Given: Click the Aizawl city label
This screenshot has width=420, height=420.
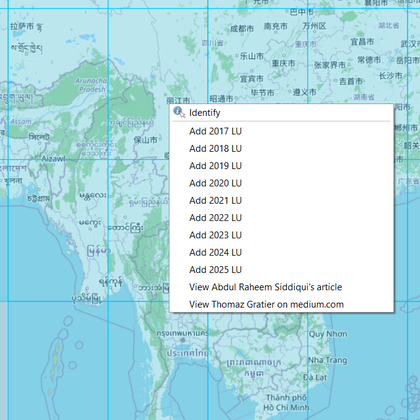Looking at the screenshot, I should click(53, 159).
